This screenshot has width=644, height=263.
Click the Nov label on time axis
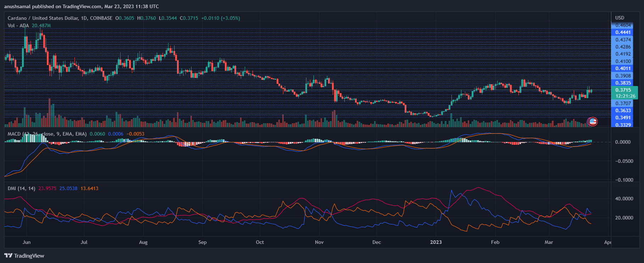[319, 242]
